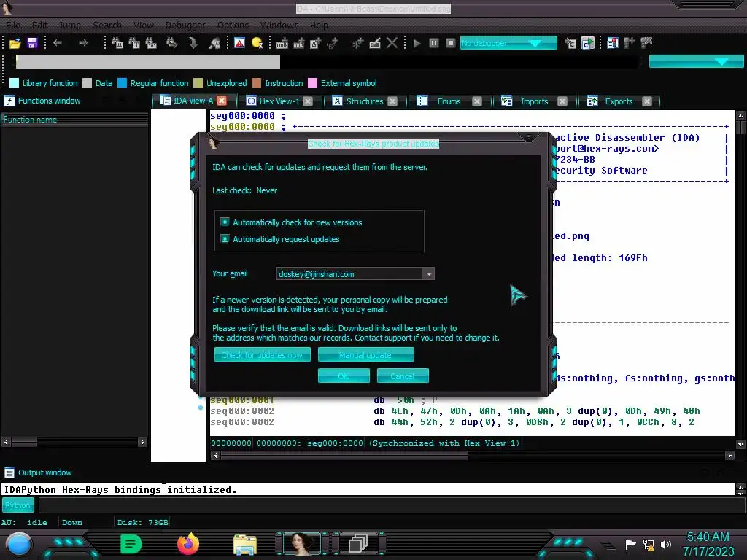Open a file using the folder icon
This screenshot has width=747, height=560.
[15, 43]
